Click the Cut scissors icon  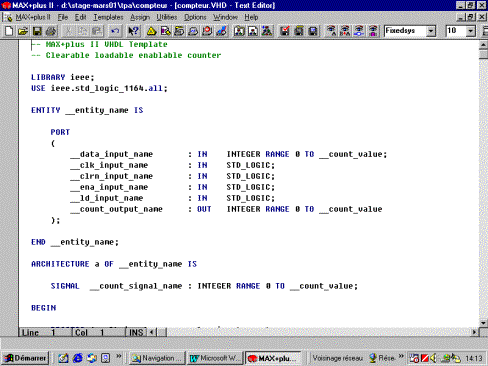(x=69, y=31)
